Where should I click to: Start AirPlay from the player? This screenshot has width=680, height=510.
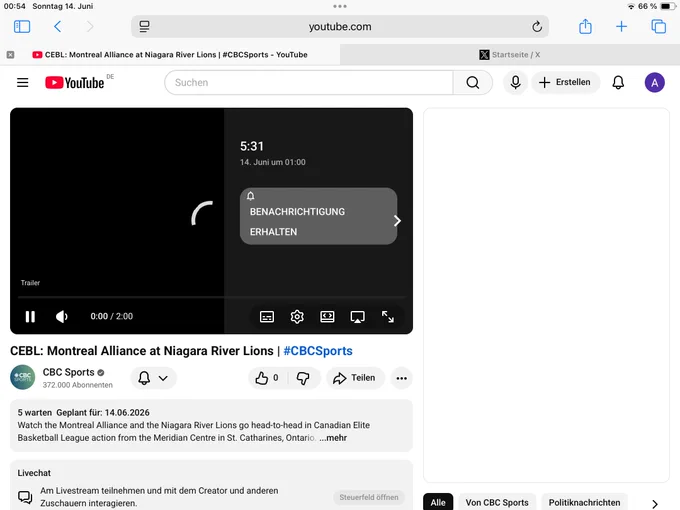357,317
